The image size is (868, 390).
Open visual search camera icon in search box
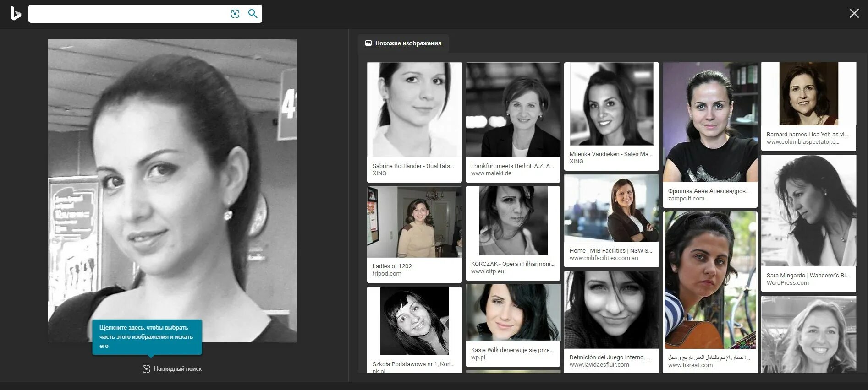tap(235, 14)
